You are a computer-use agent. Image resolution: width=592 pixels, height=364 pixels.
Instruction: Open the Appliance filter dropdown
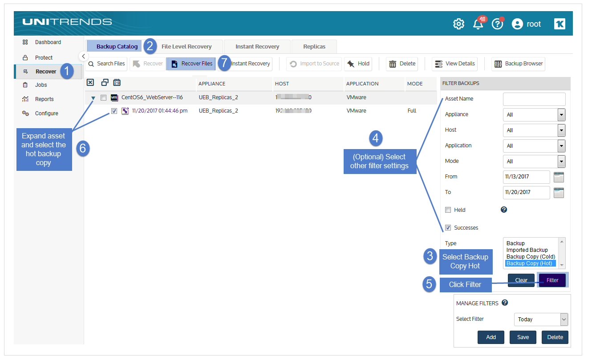tap(534, 115)
